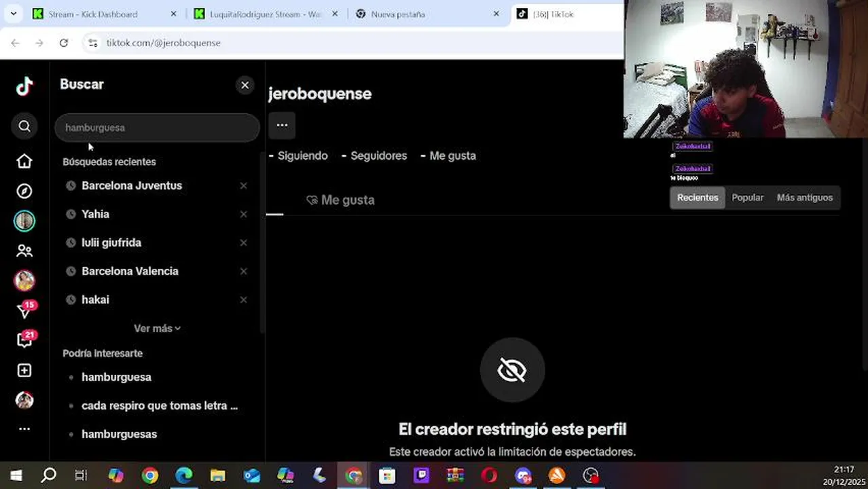This screenshot has width=868, height=489.
Task: Choose suggestion cada respiro que tomas letra
Action: click(x=160, y=405)
